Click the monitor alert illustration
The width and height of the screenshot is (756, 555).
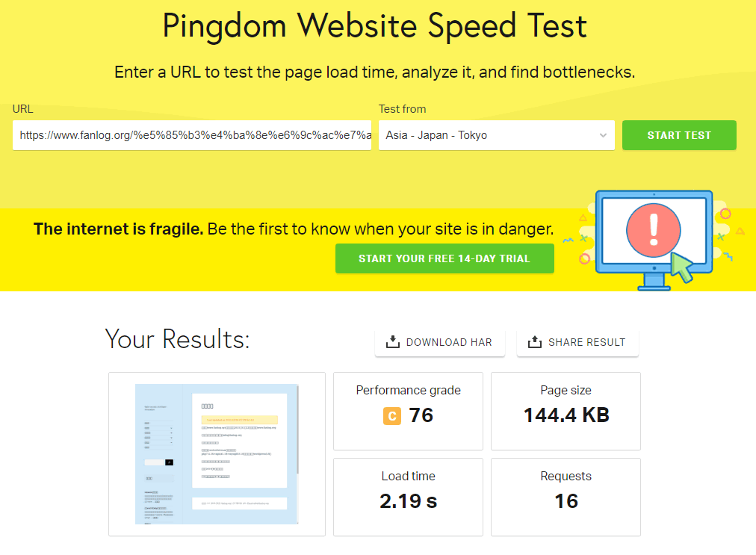[x=654, y=240]
